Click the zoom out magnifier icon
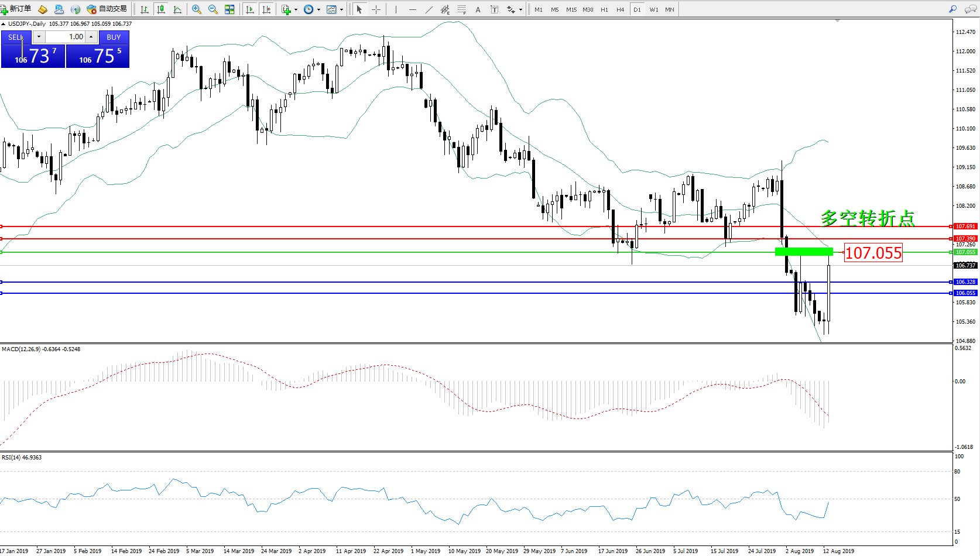Viewport: 980px width, 556px height. [213, 9]
